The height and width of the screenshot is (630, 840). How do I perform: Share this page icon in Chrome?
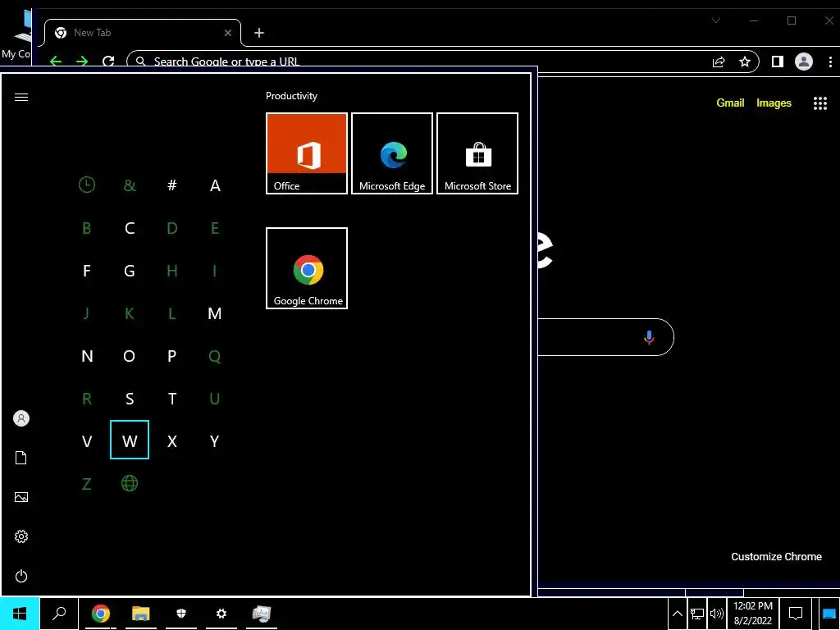tap(719, 62)
